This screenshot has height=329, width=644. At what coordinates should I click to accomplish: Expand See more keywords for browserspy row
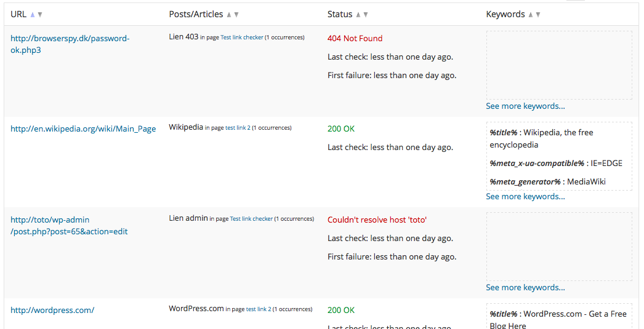pos(525,106)
